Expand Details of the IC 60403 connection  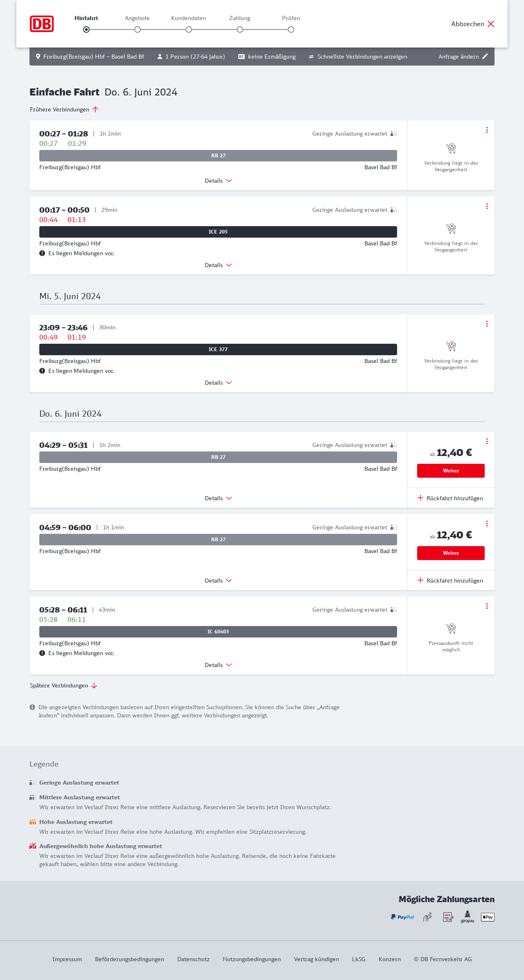click(218, 665)
